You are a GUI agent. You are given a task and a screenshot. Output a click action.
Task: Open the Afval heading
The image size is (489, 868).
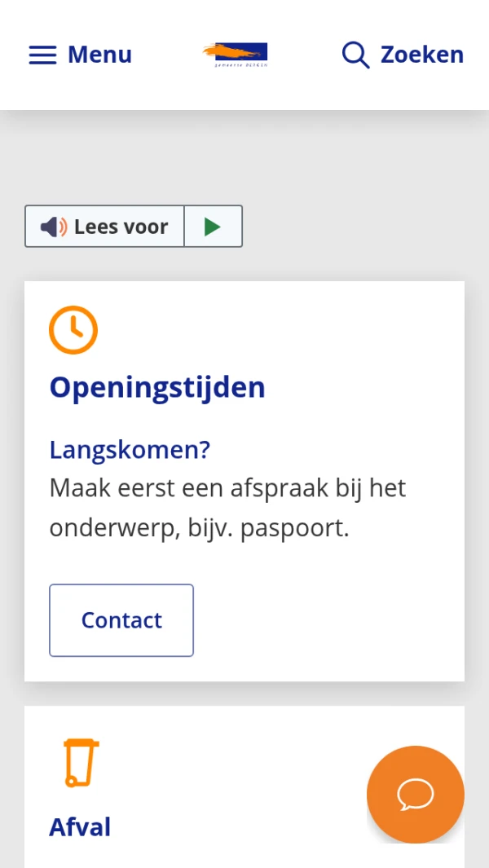80,827
